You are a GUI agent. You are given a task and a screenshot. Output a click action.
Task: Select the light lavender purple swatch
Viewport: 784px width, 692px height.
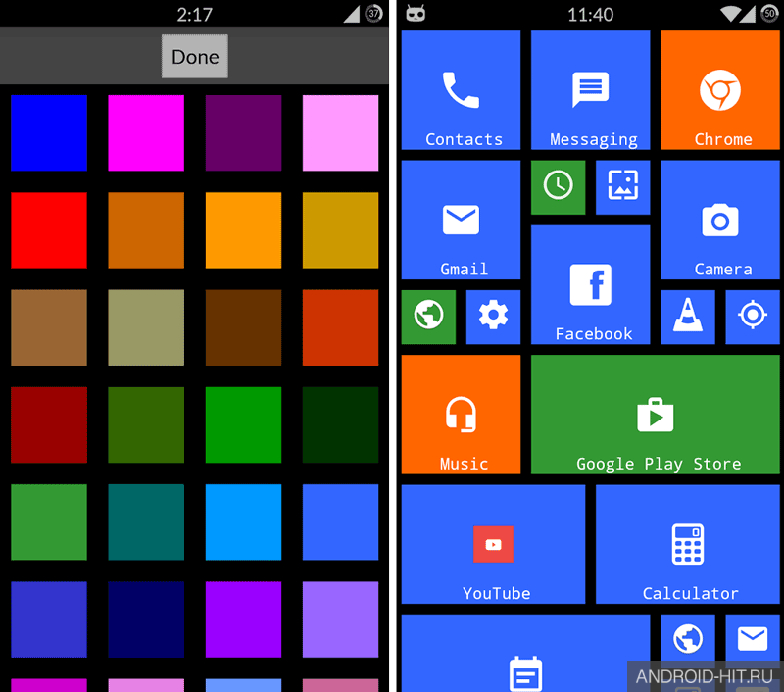[x=340, y=619]
